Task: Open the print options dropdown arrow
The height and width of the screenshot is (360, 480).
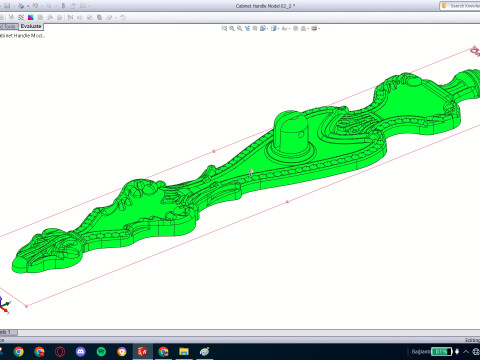Action: click(x=28, y=6)
